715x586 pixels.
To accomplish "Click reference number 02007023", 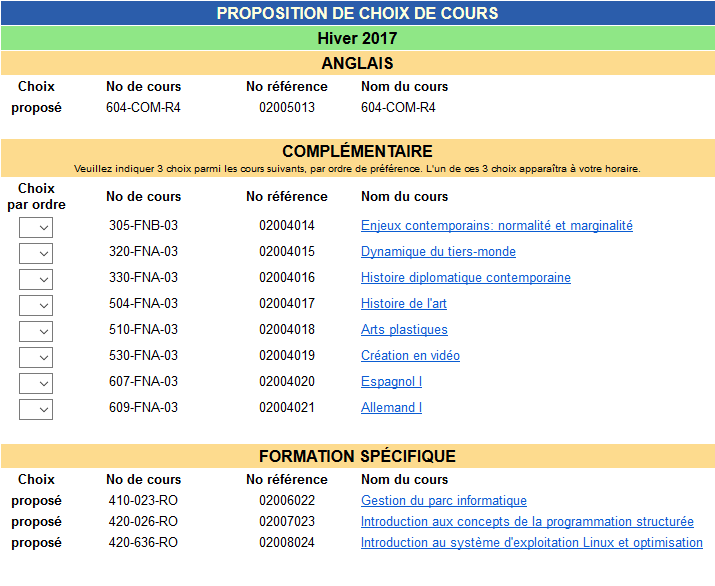I will tap(287, 522).
